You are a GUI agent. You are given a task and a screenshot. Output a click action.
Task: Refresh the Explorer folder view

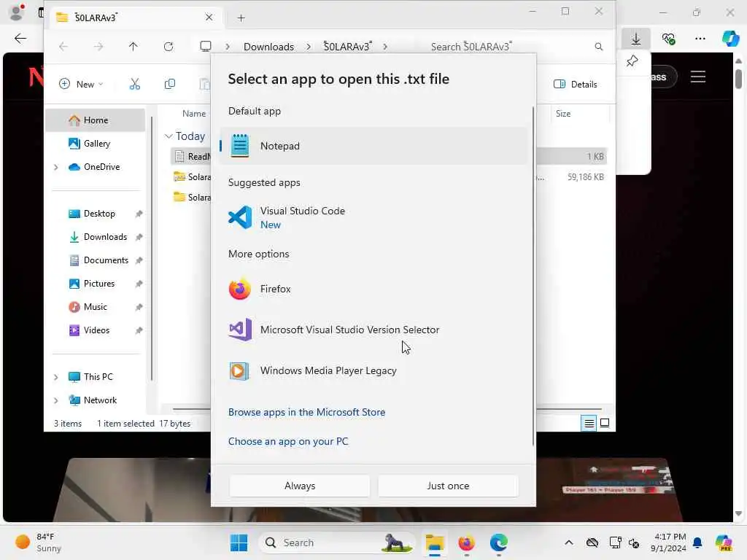pos(169,46)
